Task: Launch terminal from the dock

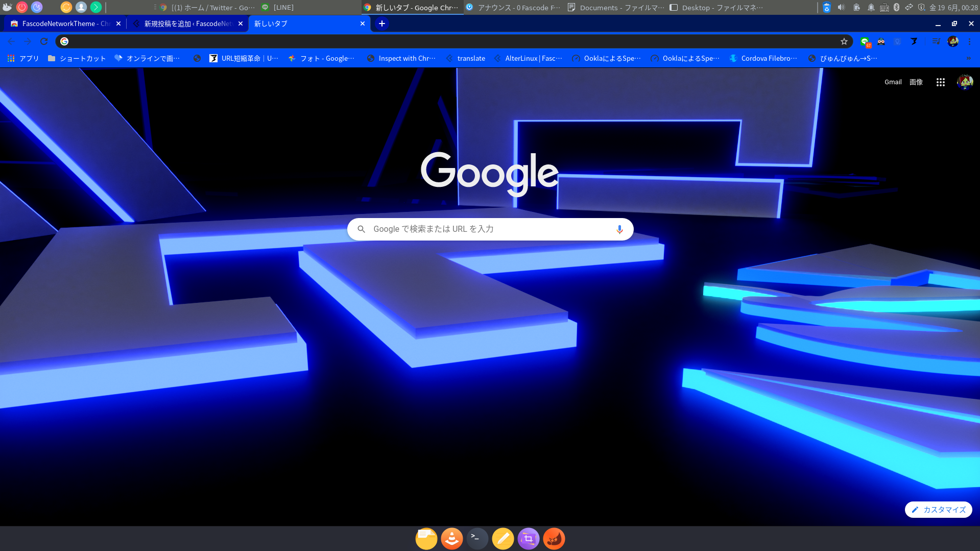Action: tap(477, 539)
